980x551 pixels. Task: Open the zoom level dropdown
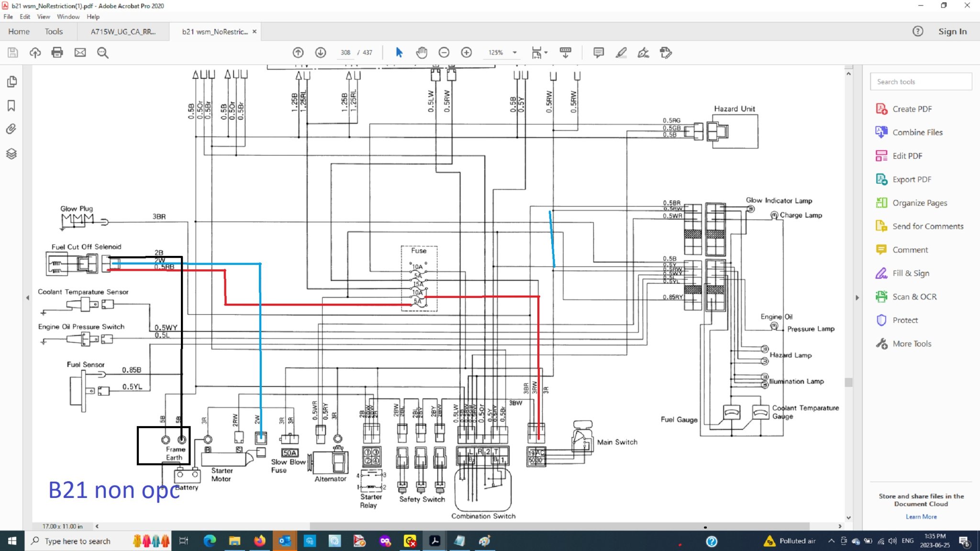pyautogui.click(x=515, y=53)
